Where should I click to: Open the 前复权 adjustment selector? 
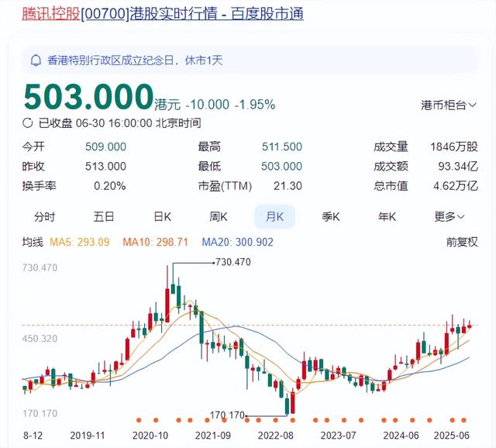(x=462, y=242)
